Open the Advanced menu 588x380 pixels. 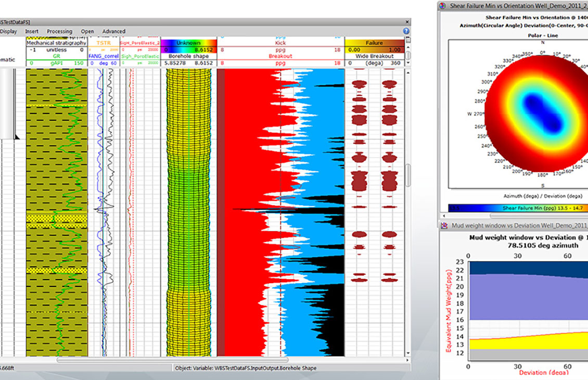tap(113, 31)
